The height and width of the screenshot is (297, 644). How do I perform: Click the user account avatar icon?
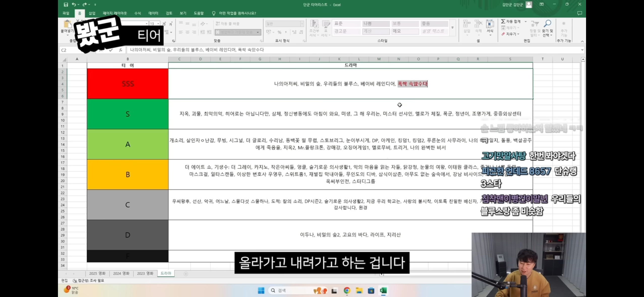(x=529, y=5)
